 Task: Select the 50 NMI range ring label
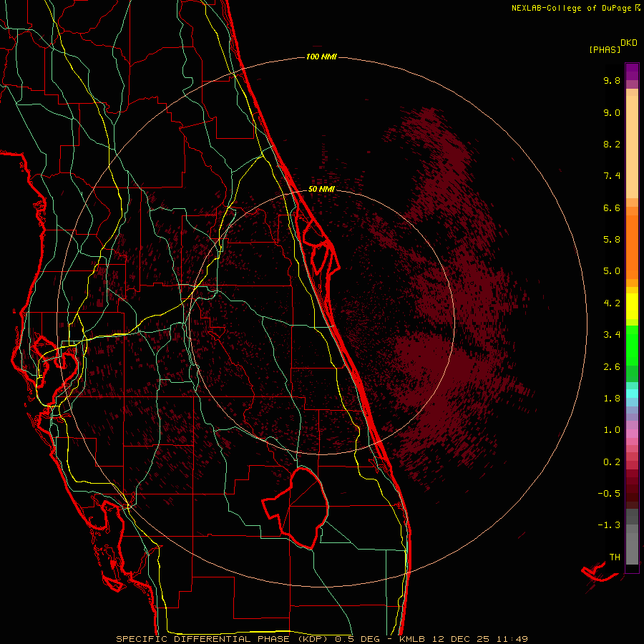pos(321,189)
